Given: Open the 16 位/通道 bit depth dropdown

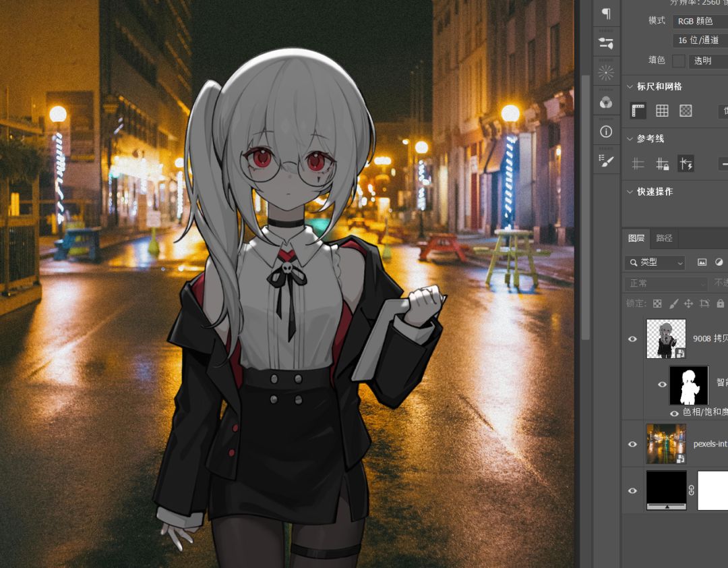Looking at the screenshot, I should tap(700, 40).
